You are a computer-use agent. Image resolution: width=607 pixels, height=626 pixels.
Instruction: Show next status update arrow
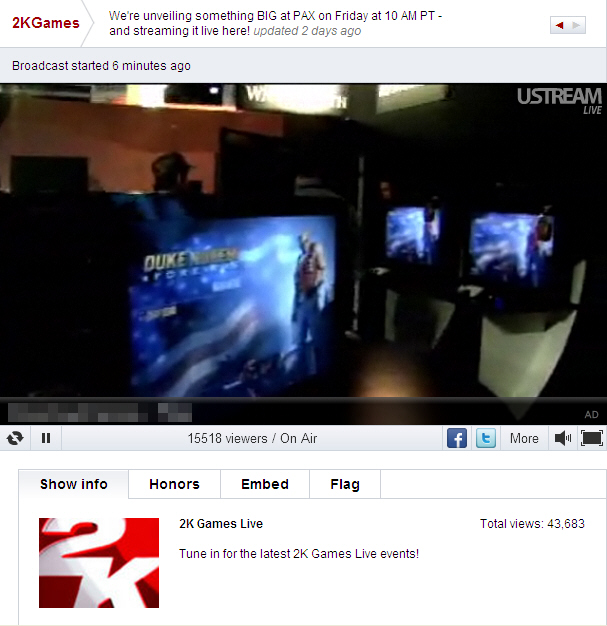(576, 25)
